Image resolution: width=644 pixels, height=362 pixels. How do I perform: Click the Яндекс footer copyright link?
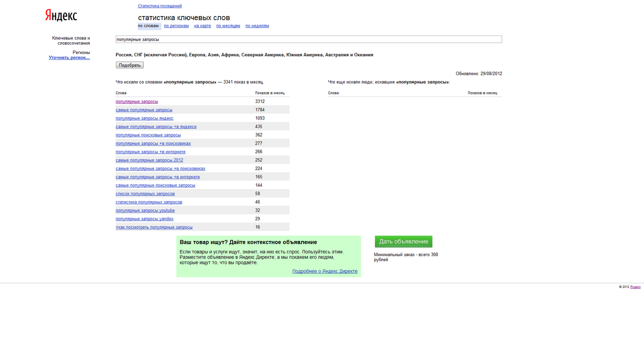636,287
